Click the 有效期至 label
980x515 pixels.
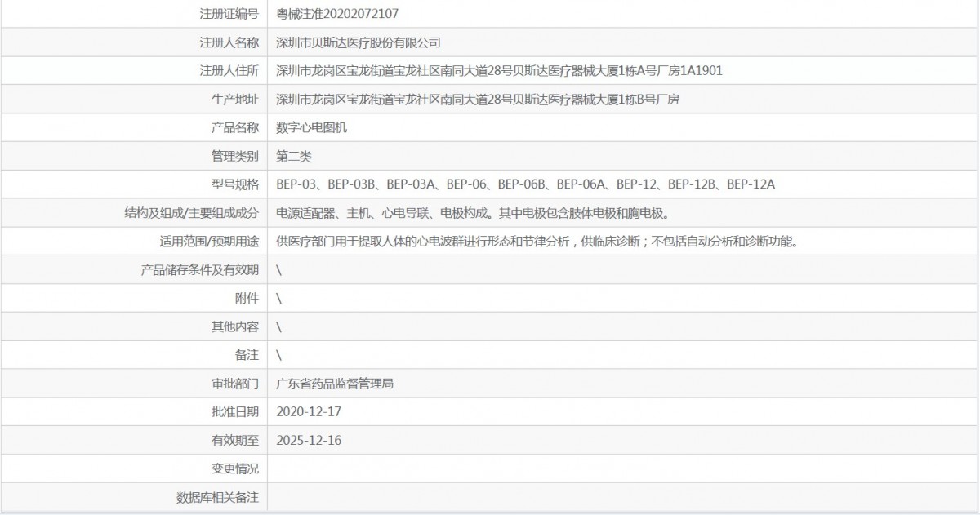[235, 441]
